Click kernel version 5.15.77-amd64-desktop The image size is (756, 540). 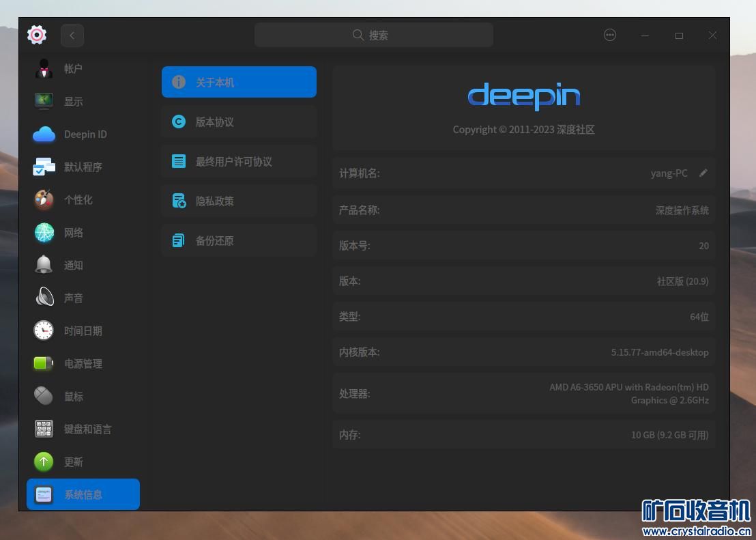660,352
